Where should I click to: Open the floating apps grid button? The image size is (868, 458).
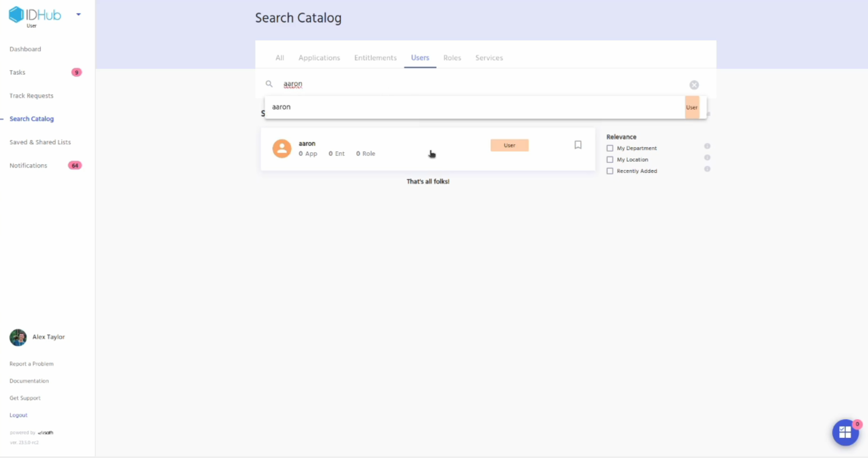click(845, 432)
